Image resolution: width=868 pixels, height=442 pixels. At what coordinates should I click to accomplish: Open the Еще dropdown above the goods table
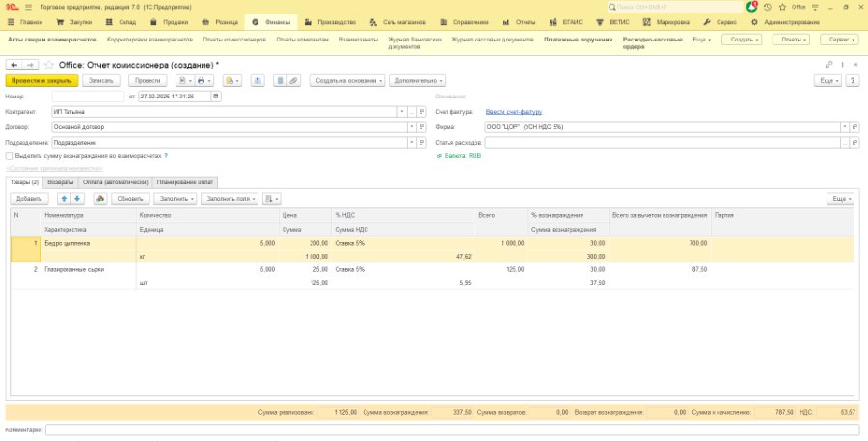tap(840, 198)
